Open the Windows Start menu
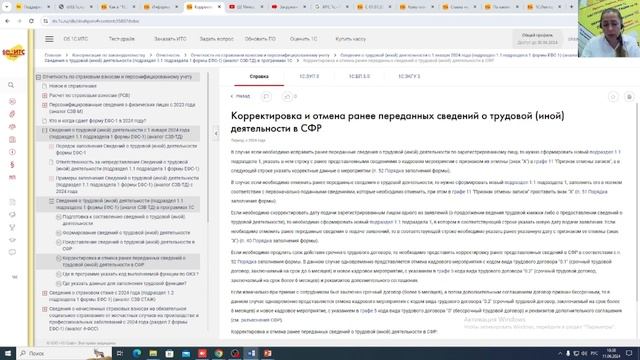This screenshot has width=640, height=360. [8, 353]
